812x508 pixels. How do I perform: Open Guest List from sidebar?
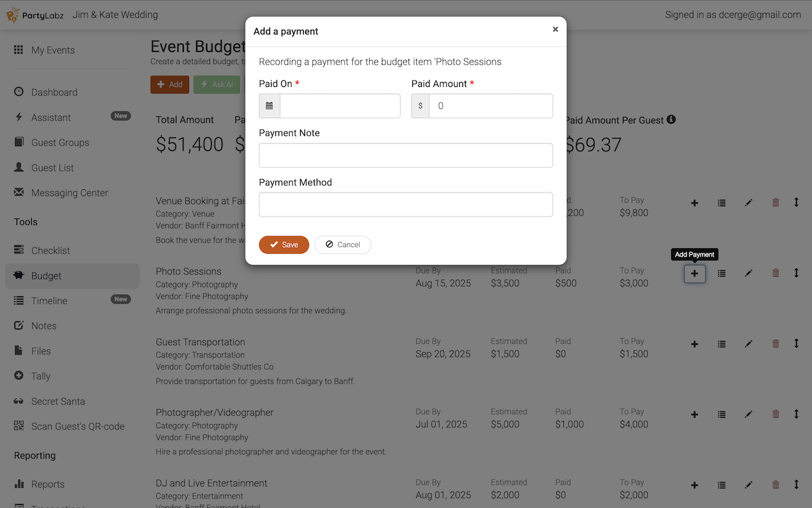tap(53, 168)
